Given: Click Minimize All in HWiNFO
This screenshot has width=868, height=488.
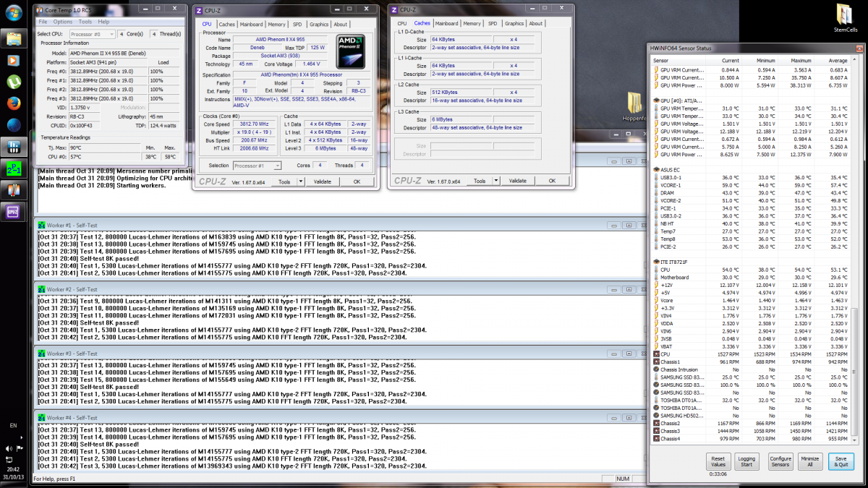Looking at the screenshot, I should [x=810, y=461].
